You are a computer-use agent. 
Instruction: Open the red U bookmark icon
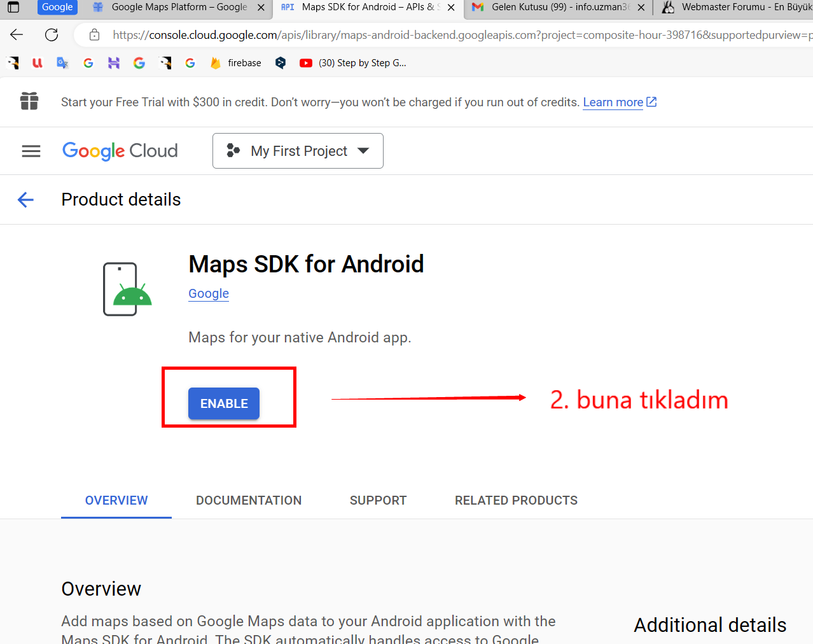coord(38,62)
